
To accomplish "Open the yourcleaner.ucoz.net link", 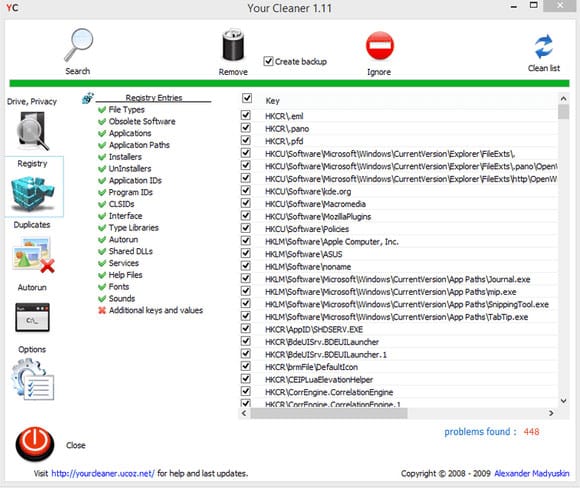I will click(103, 473).
